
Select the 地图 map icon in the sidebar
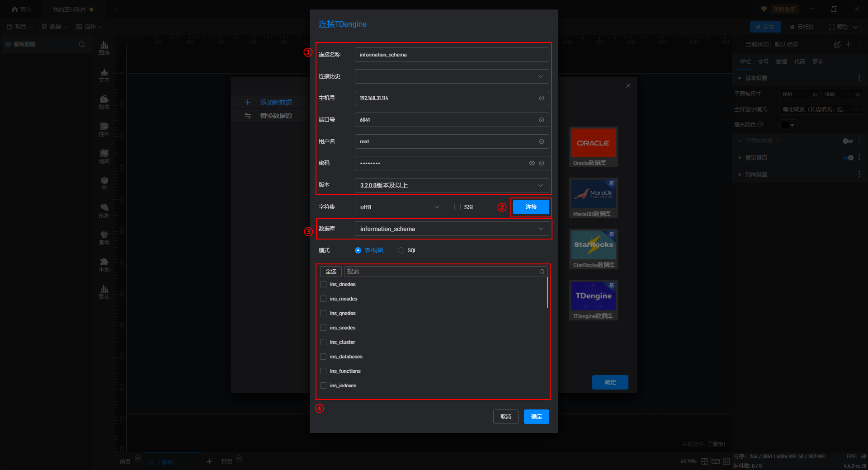pos(104,156)
